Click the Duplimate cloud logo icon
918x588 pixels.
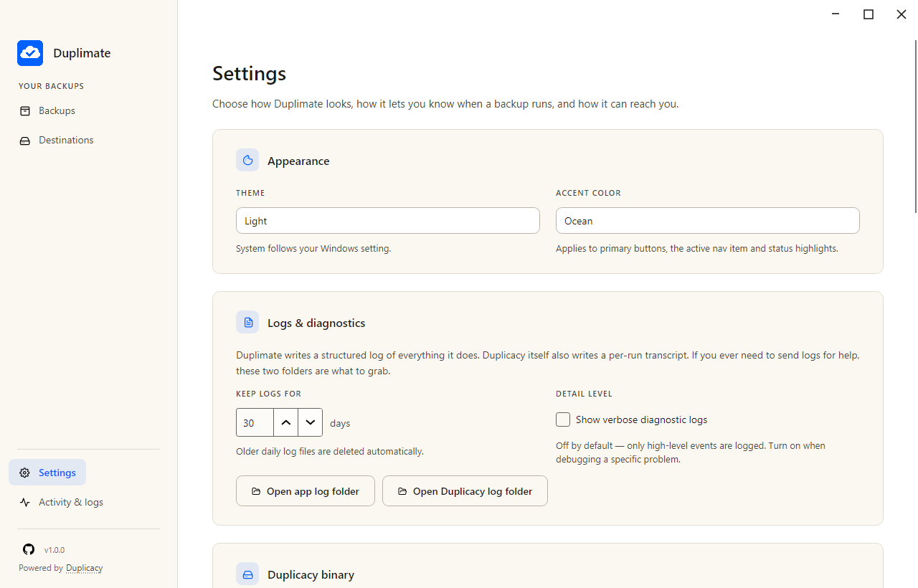(x=30, y=53)
